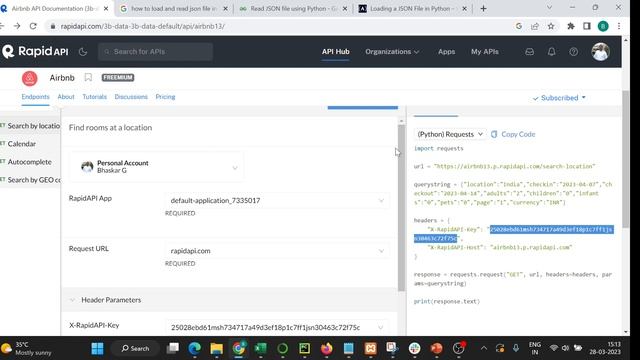Click the Copy Code button
This screenshot has width=640, height=360.
point(513,134)
